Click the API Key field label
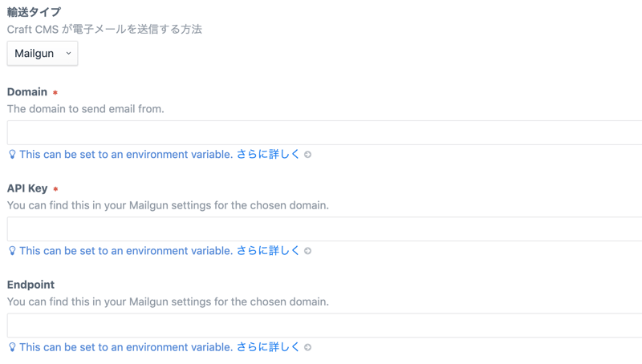Viewport: 642px width, 364px height. click(x=27, y=188)
